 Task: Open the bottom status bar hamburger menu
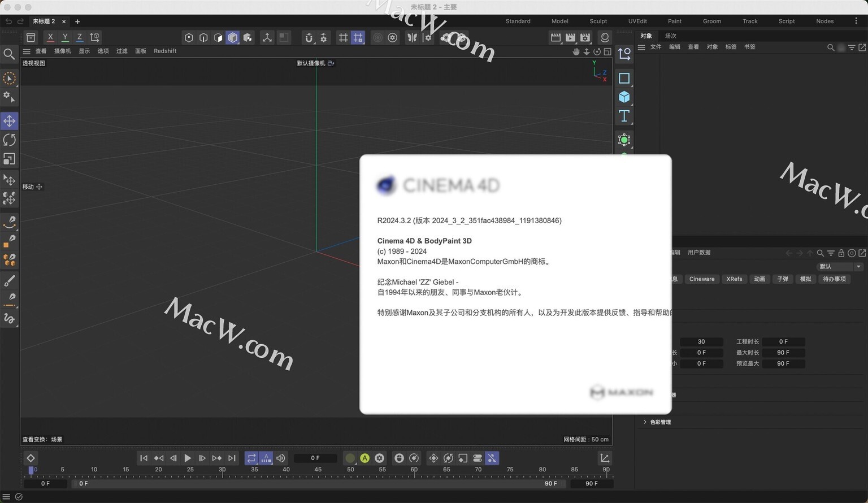tap(6, 497)
